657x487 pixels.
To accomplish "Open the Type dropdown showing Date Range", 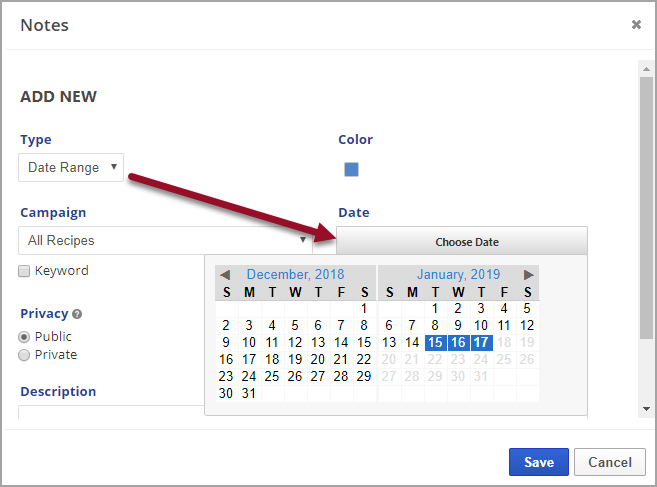I will tap(71, 168).
